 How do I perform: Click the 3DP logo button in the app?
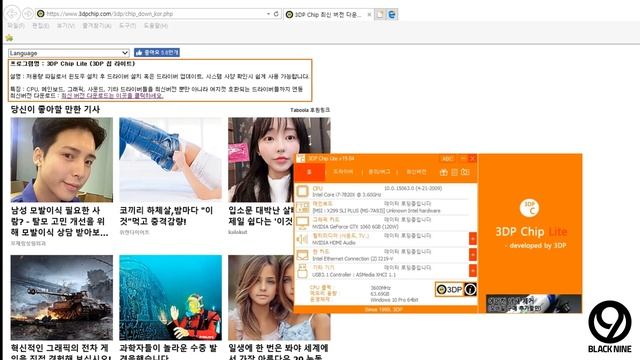click(x=449, y=290)
